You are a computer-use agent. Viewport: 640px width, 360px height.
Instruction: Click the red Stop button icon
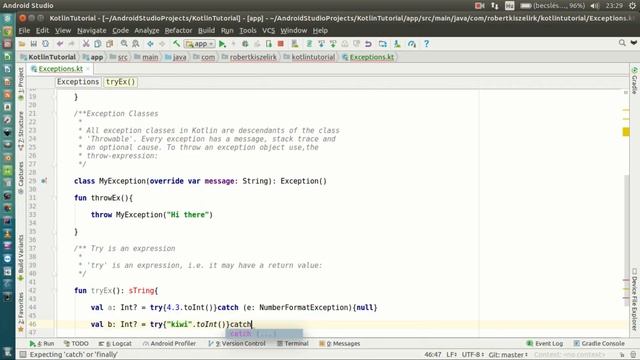tap(280, 44)
